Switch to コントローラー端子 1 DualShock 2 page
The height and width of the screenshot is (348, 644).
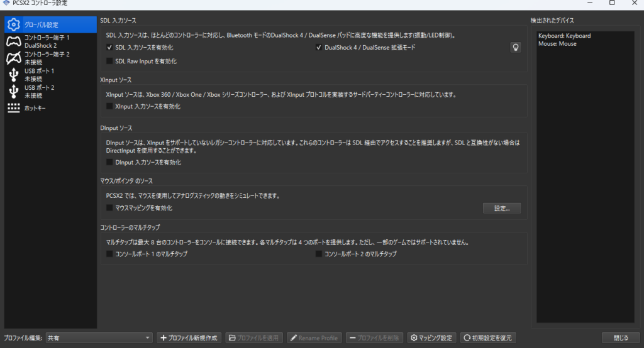(x=50, y=41)
